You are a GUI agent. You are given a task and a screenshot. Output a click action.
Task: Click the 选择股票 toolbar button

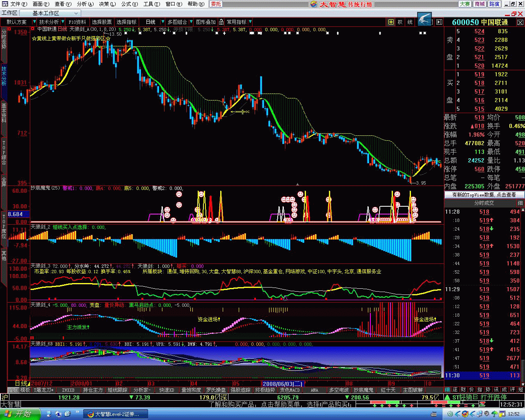pos(102,22)
